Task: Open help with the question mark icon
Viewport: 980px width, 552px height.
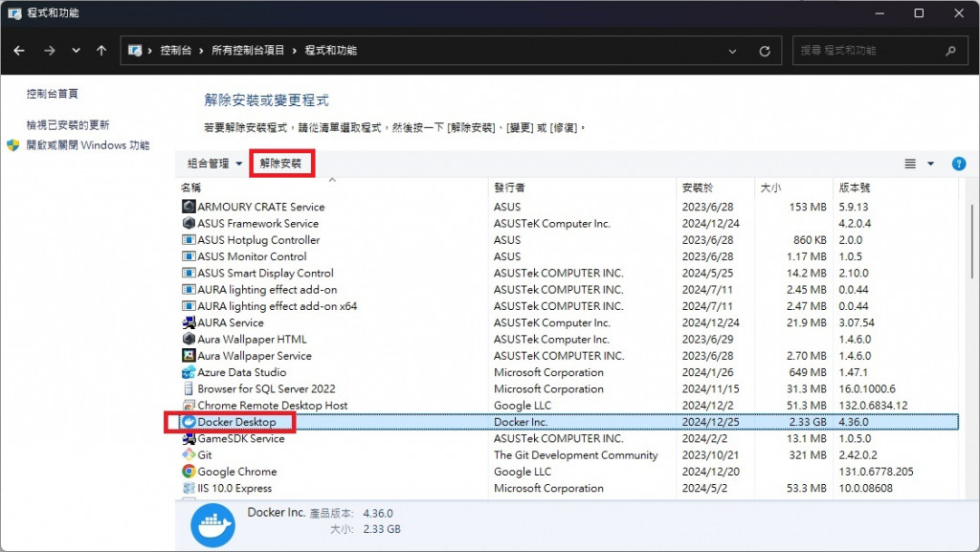Action: coord(958,164)
